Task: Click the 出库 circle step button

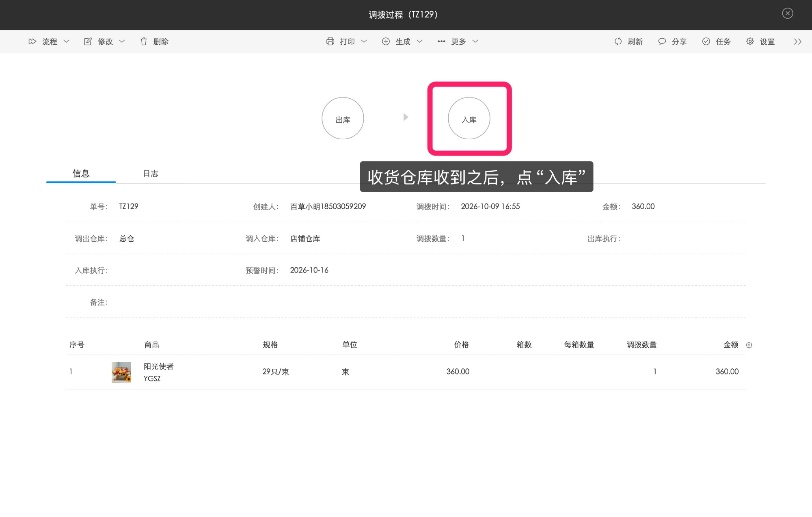Action: coord(343,118)
